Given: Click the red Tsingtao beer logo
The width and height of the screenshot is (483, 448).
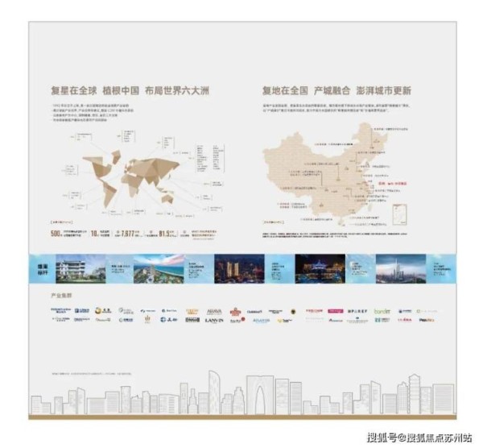Looking at the screenshot, I should click(236, 312).
